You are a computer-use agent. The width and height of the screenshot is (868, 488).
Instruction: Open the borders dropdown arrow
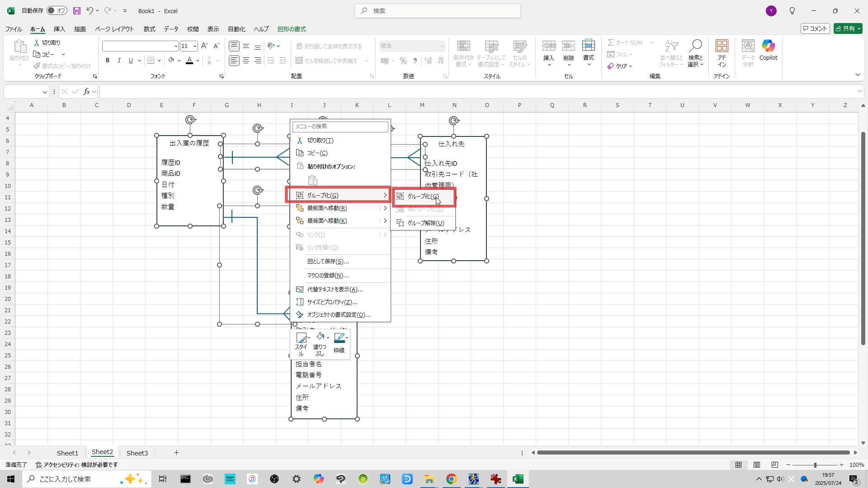tap(159, 61)
